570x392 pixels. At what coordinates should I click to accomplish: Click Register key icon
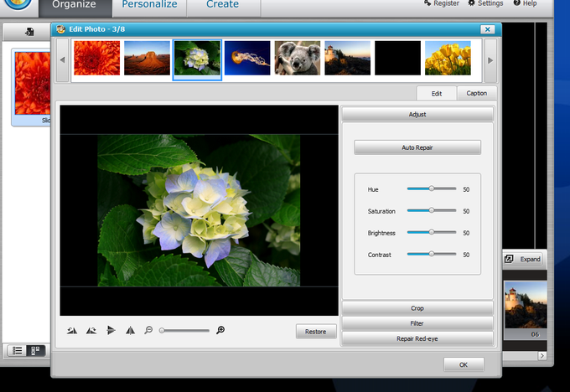pyautogui.click(x=427, y=3)
